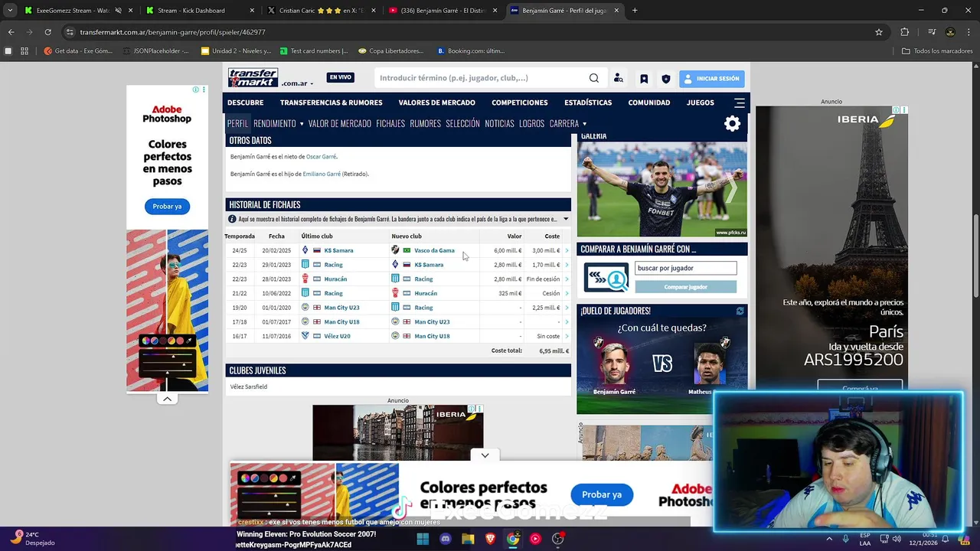Image resolution: width=980 pixels, height=551 pixels.
Task: Open the settings gear icon
Action: (732, 123)
